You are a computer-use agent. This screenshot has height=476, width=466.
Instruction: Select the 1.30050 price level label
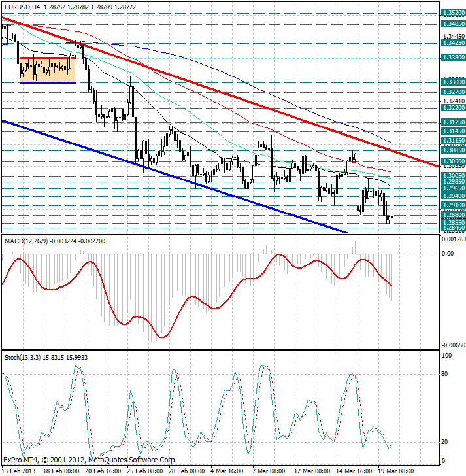tap(453, 175)
